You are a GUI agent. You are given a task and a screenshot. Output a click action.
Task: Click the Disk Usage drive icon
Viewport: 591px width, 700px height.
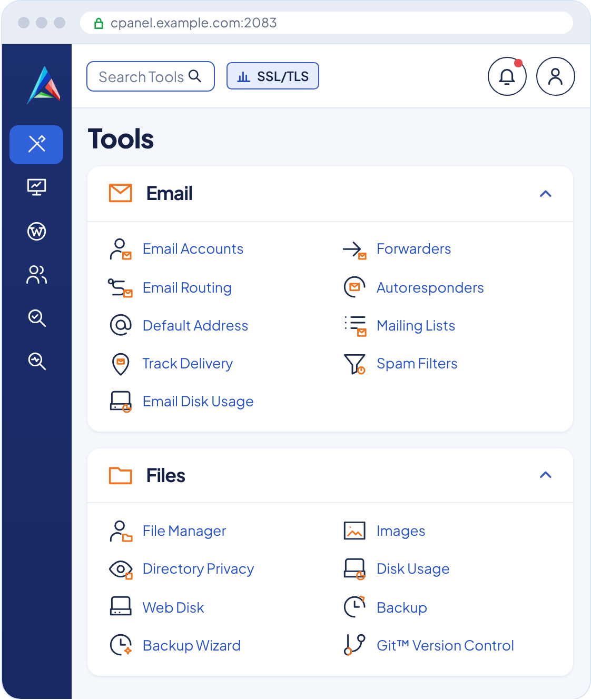tap(354, 569)
